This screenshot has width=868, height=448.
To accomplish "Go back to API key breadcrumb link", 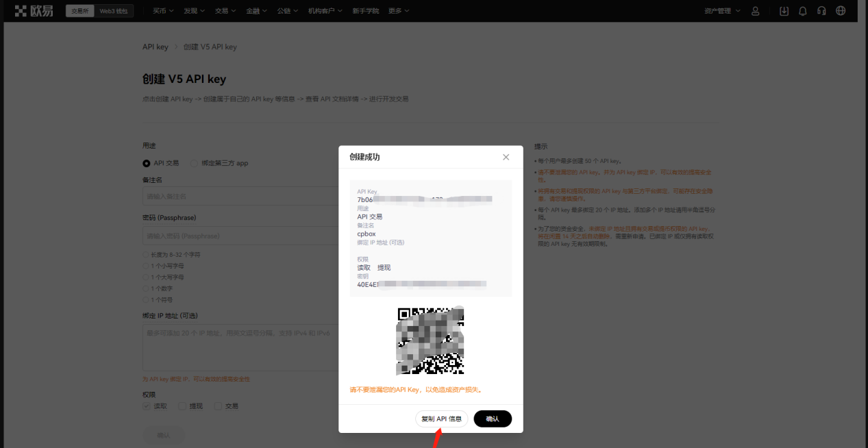I will [156, 47].
